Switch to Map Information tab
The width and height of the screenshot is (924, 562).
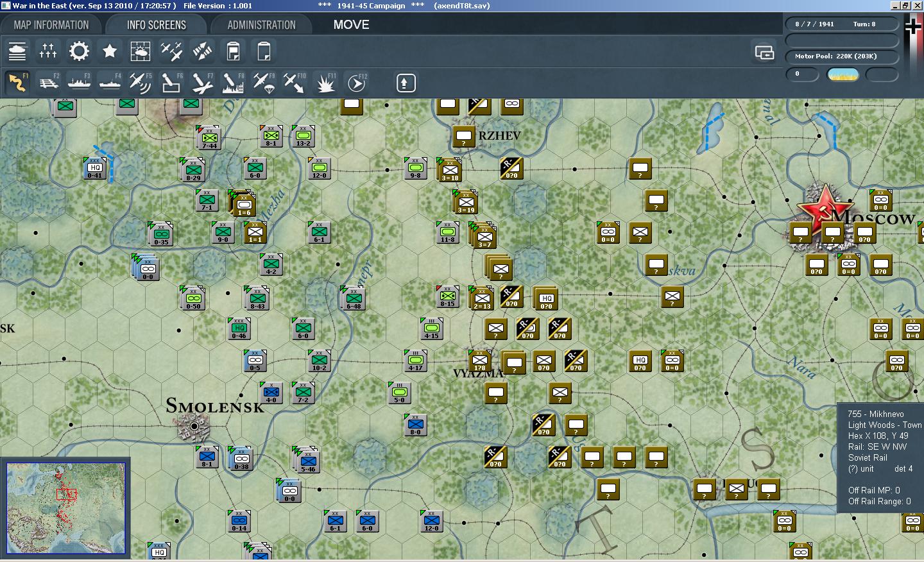[51, 25]
